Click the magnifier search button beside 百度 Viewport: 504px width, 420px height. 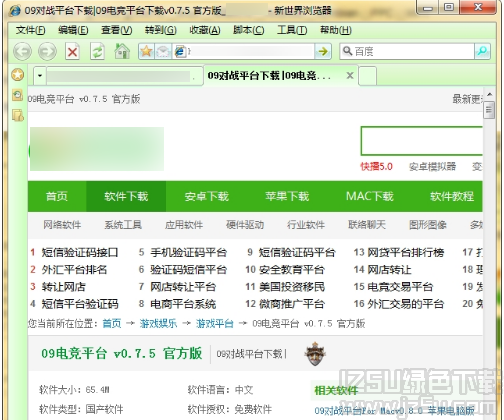pyautogui.click(x=482, y=51)
